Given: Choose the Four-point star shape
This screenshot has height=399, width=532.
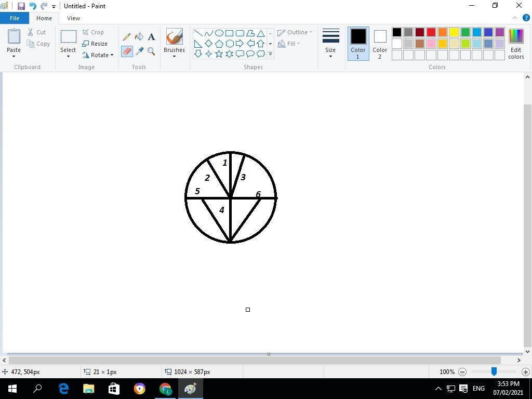Looking at the screenshot, I should [x=209, y=54].
